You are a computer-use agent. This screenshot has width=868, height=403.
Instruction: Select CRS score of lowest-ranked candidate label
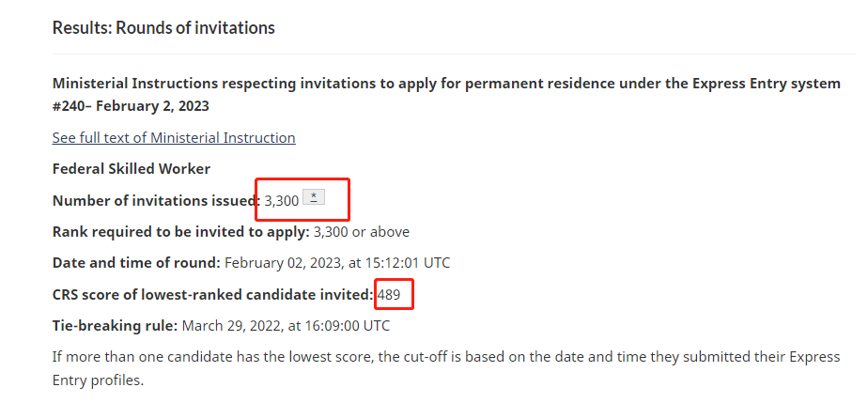(213, 295)
